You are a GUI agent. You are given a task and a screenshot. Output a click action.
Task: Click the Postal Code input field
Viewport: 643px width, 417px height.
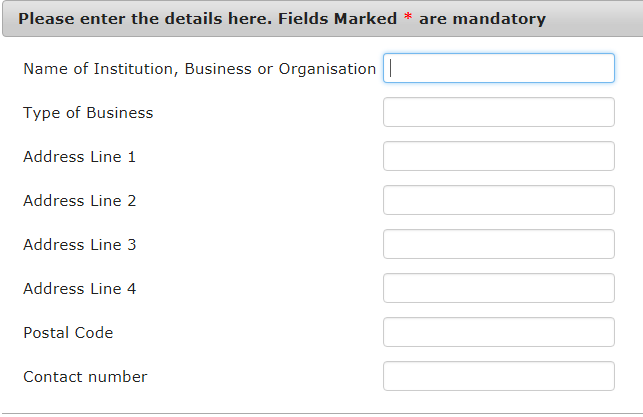coord(498,332)
